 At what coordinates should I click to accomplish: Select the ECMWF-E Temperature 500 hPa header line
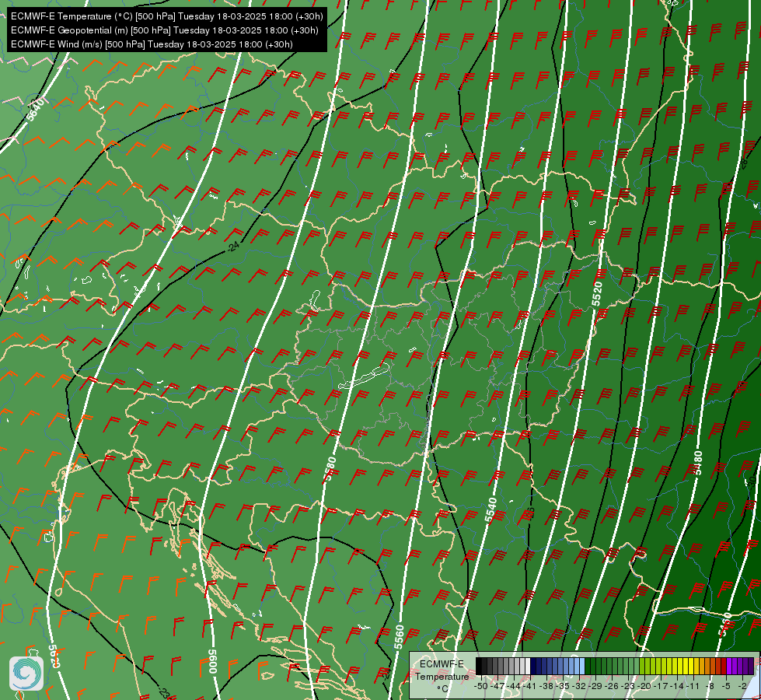[x=167, y=16]
